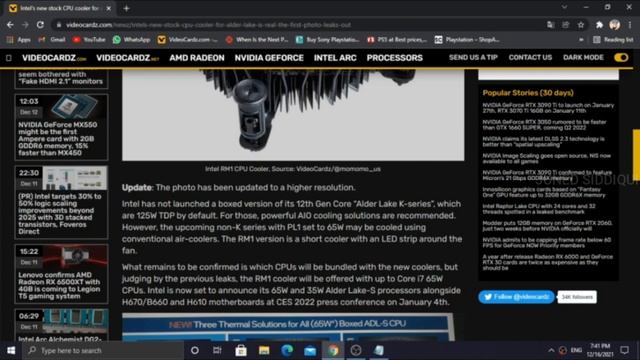Open the extensions puzzle icon
640x360 pixels.
click(599, 25)
